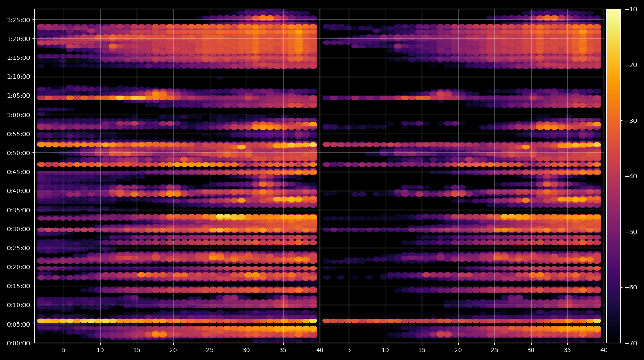Viewport: 644px width, 360px height.
Task: Click x-axis label 15 under left plot
Action: pyautogui.click(x=137, y=350)
